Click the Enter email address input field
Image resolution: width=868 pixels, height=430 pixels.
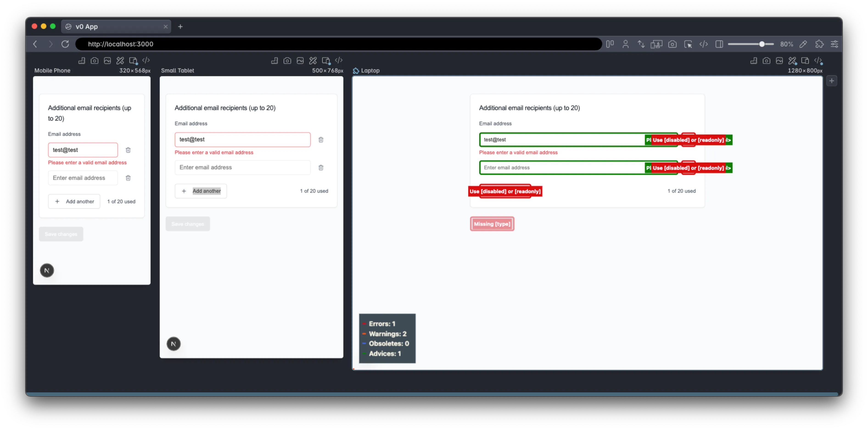(x=83, y=178)
